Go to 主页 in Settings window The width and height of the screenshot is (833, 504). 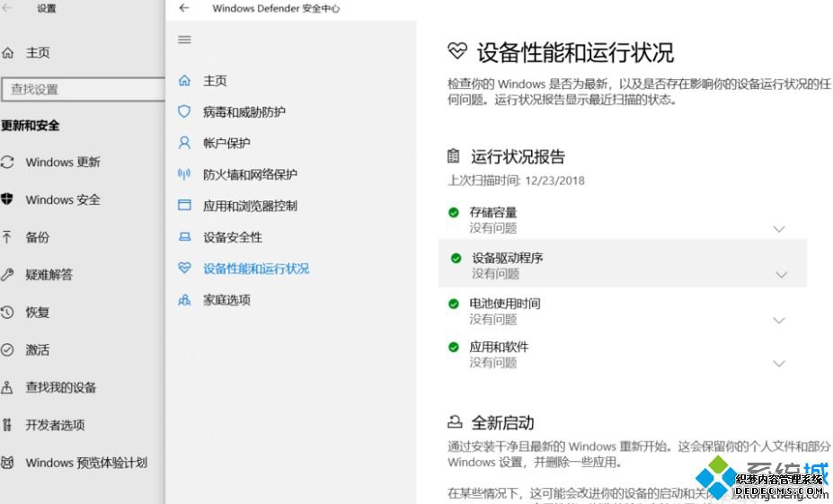pyautogui.click(x=38, y=53)
